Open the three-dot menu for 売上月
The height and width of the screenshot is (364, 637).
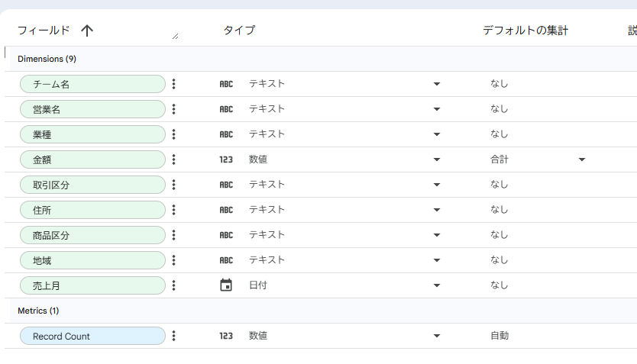[x=174, y=285]
